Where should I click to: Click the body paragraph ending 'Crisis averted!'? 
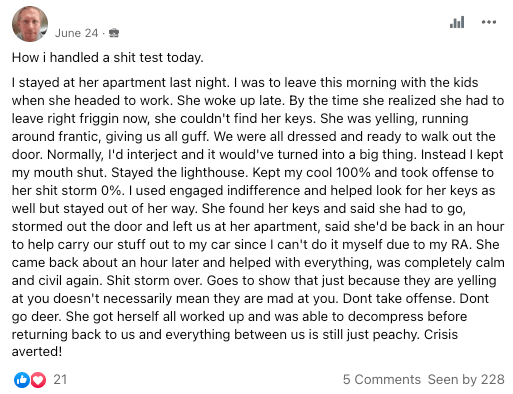click(x=258, y=217)
